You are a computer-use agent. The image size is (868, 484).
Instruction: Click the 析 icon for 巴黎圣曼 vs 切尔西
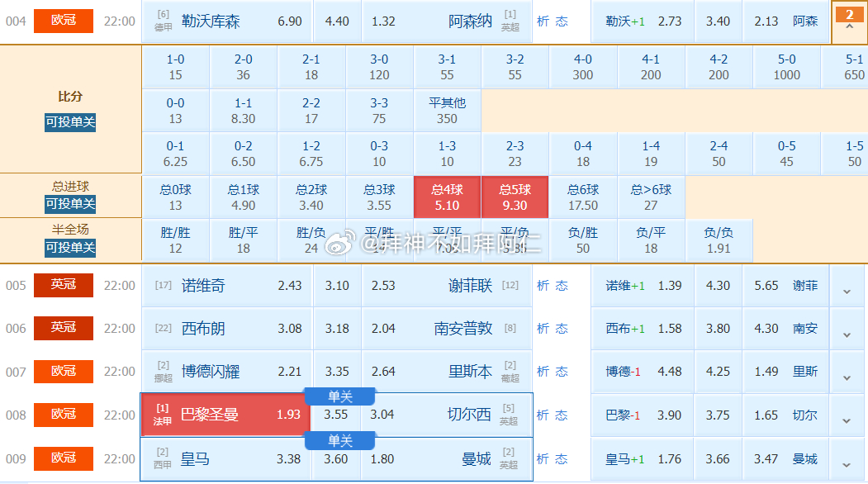[543, 415]
